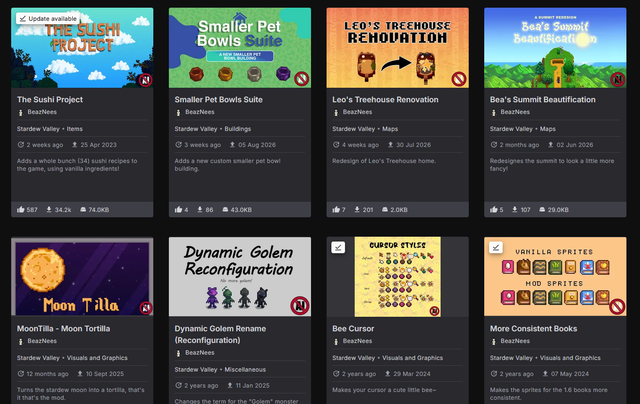This screenshot has width=640, height=404.
Task: Click the download icon showing 107 downloads
Action: [515, 209]
